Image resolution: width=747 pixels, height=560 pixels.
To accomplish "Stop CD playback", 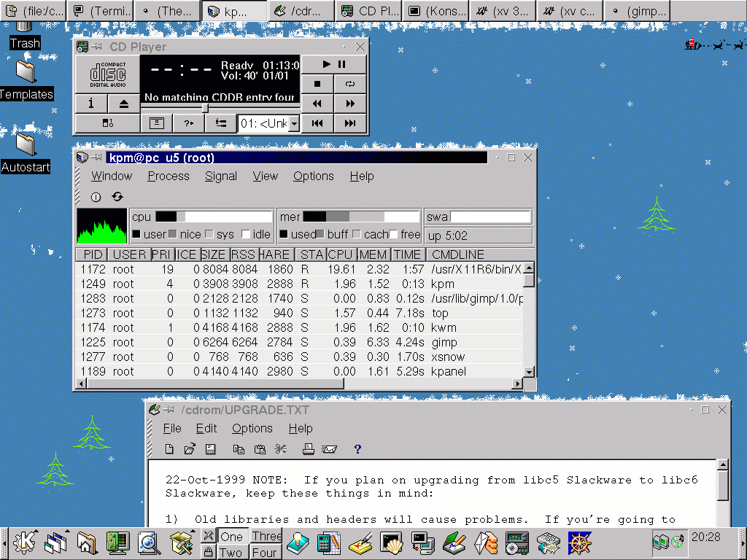I will point(317,85).
